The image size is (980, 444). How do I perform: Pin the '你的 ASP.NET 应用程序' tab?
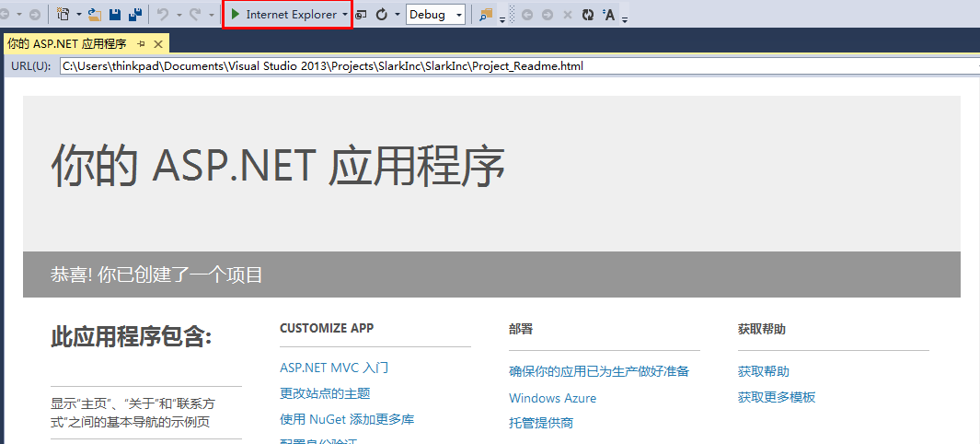pyautogui.click(x=142, y=44)
